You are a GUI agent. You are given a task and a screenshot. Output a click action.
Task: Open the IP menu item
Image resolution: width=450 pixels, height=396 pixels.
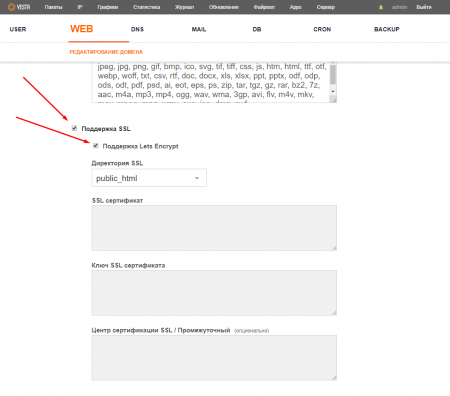[x=80, y=7]
